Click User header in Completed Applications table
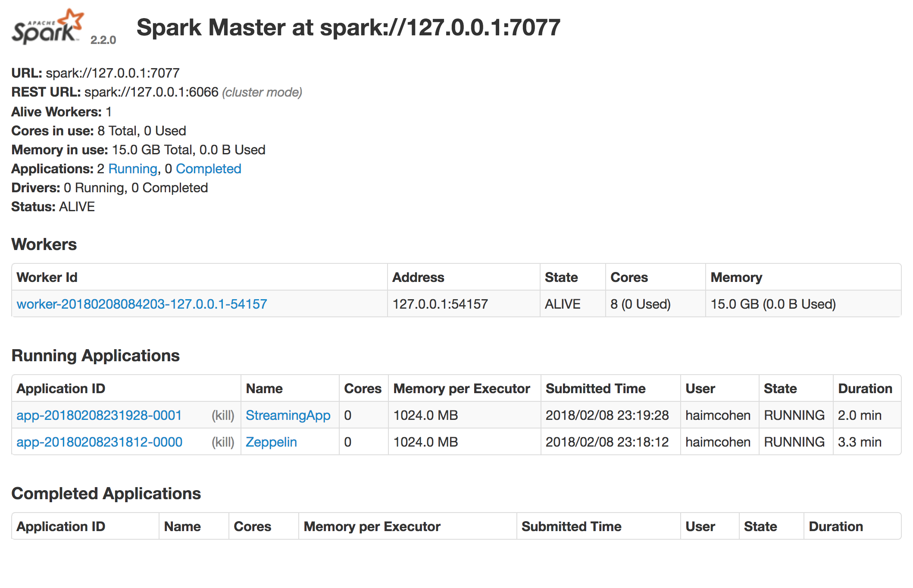 tap(700, 527)
